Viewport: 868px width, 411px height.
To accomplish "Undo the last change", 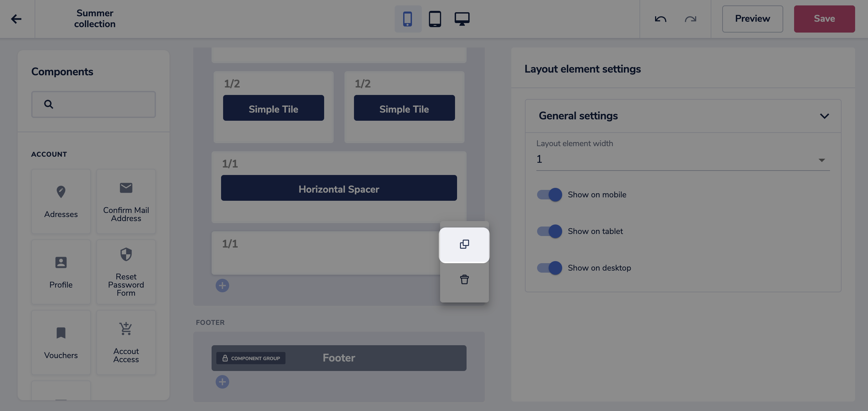I will 660,19.
